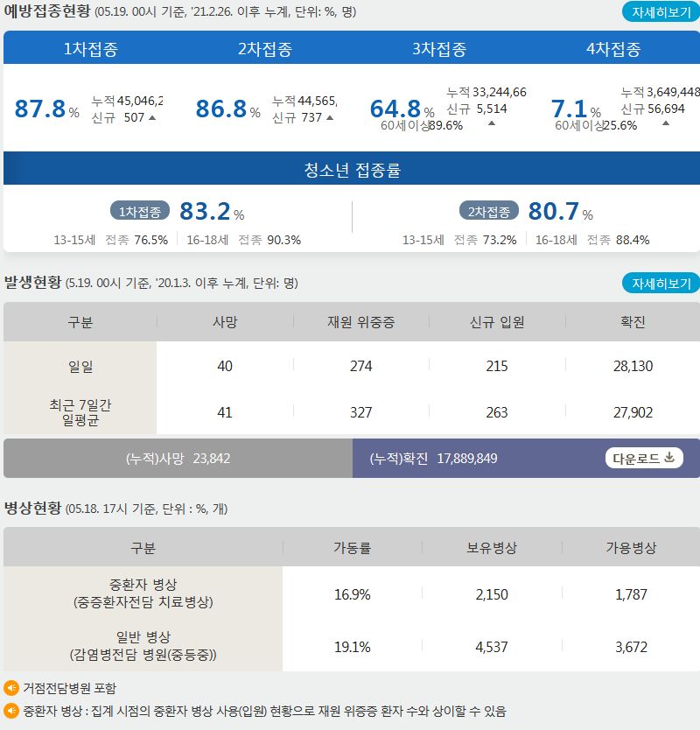The width and height of the screenshot is (700, 730).
Task: Click daily deaths value '40'
Action: point(225,366)
